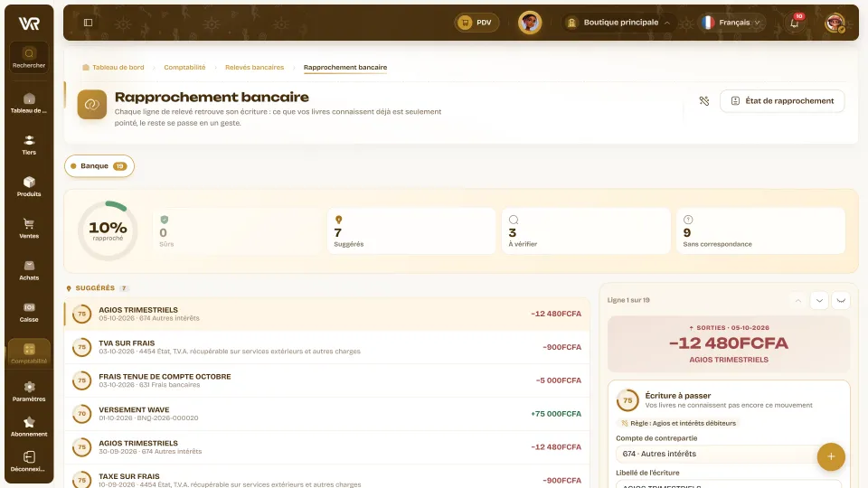Click +75 000FCFA amount

pyautogui.click(x=556, y=414)
